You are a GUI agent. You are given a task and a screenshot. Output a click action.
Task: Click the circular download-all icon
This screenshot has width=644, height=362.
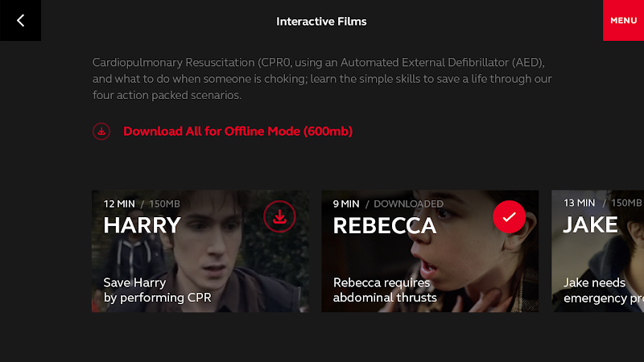click(101, 131)
